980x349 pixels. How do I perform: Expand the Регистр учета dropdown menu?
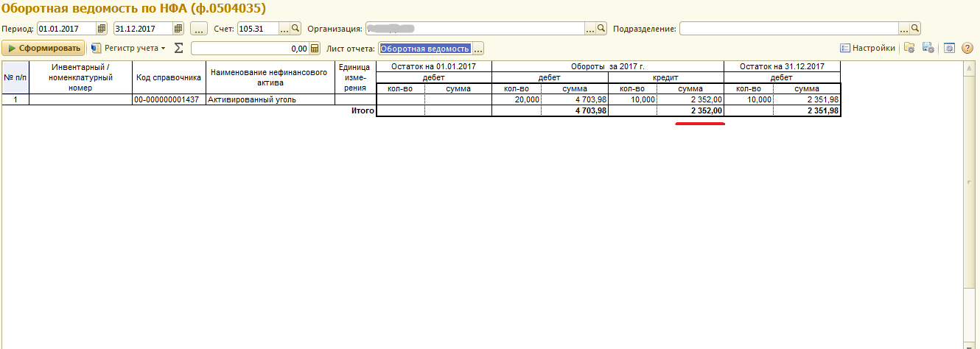click(129, 49)
